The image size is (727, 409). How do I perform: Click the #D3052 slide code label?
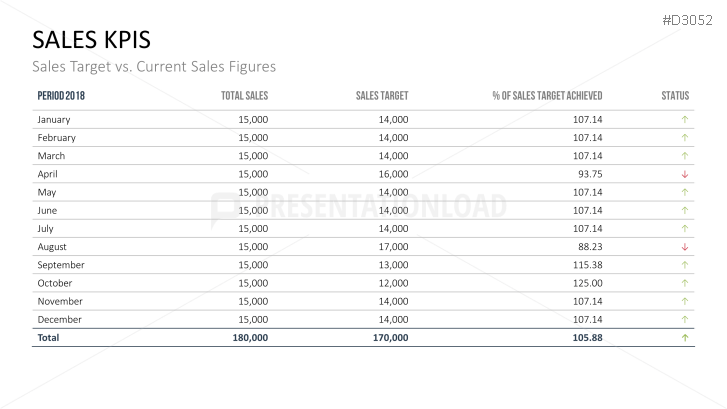pyautogui.click(x=691, y=17)
